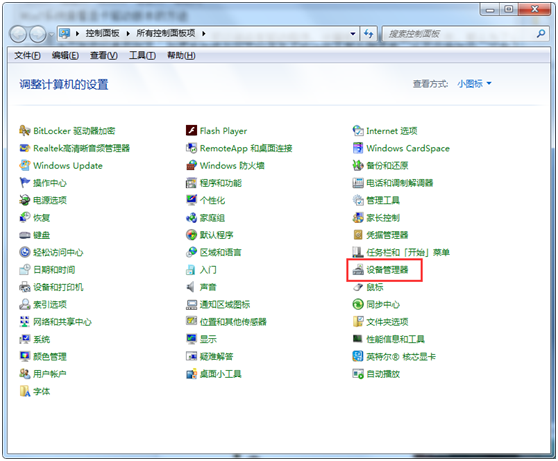Click the 所有控制面板项 breadcrumb segment
This screenshot has height=461, width=558.
coord(166,33)
